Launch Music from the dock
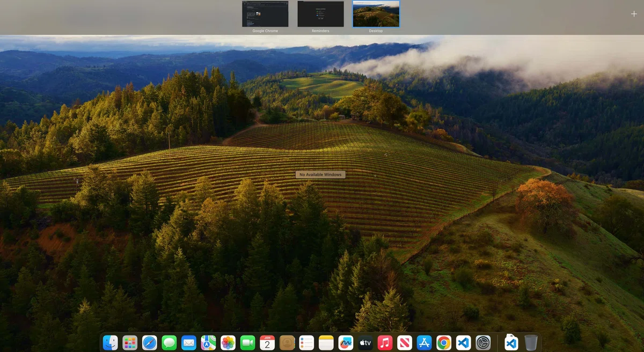Viewport: 644px width, 352px height. (x=385, y=342)
